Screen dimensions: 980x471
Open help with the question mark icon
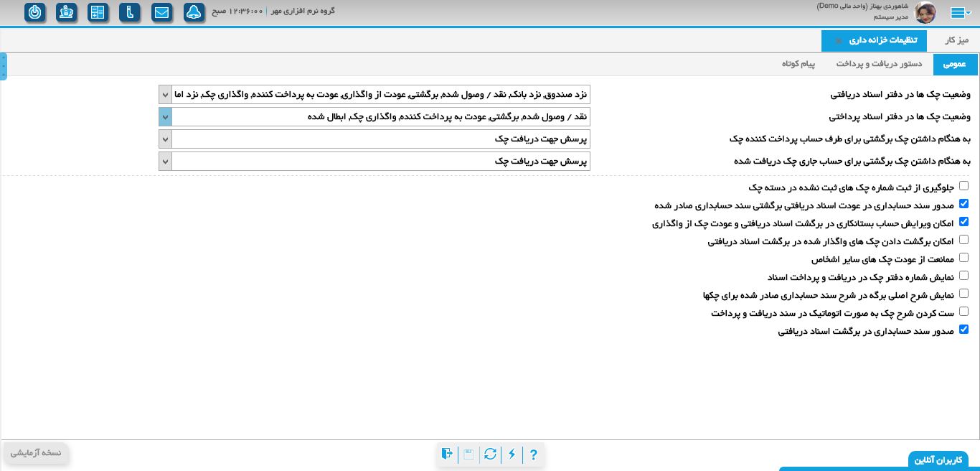pos(533,454)
